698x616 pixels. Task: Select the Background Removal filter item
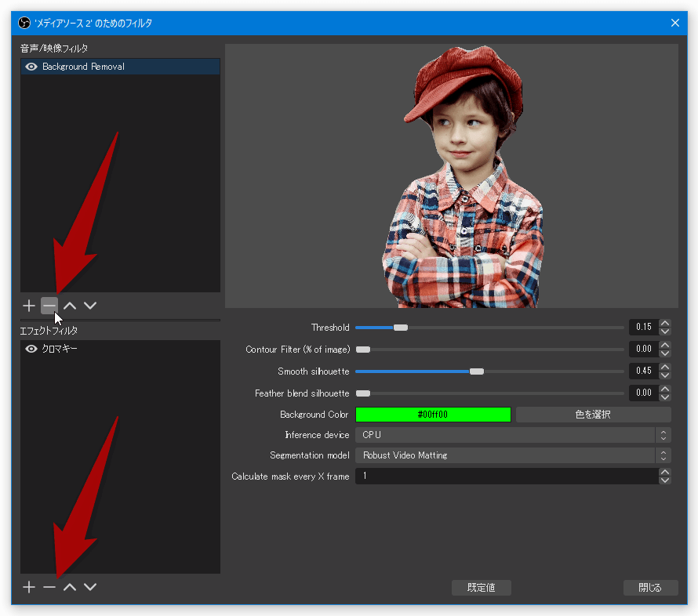[120, 67]
